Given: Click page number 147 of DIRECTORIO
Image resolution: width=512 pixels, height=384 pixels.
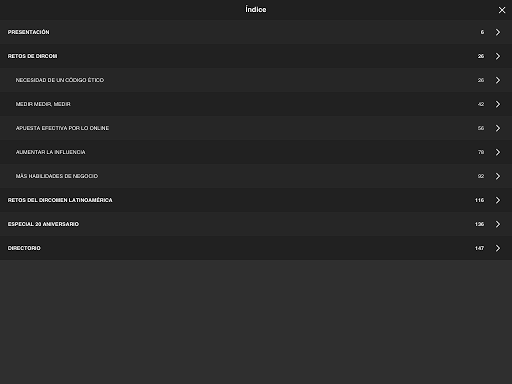Looking at the screenshot, I should point(479,248).
